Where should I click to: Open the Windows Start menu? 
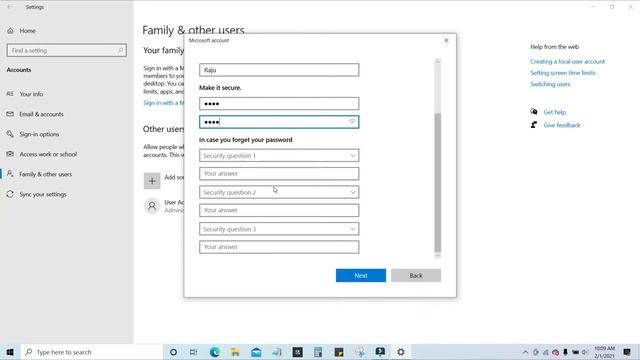[x=10, y=352]
